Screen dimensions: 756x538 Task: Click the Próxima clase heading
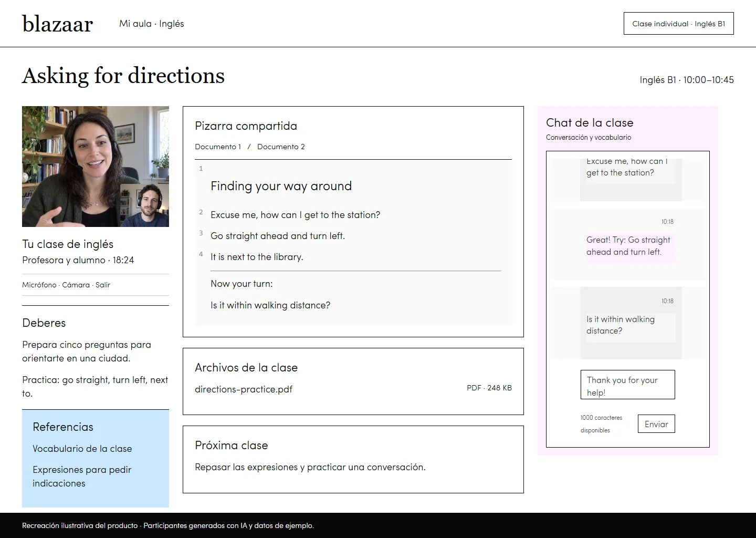pyautogui.click(x=231, y=446)
